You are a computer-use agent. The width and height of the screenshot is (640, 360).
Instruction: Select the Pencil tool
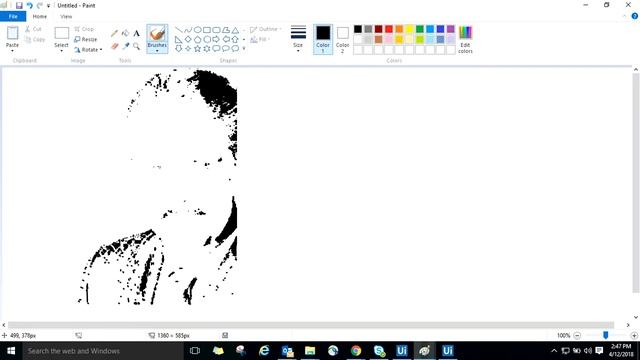(x=114, y=34)
